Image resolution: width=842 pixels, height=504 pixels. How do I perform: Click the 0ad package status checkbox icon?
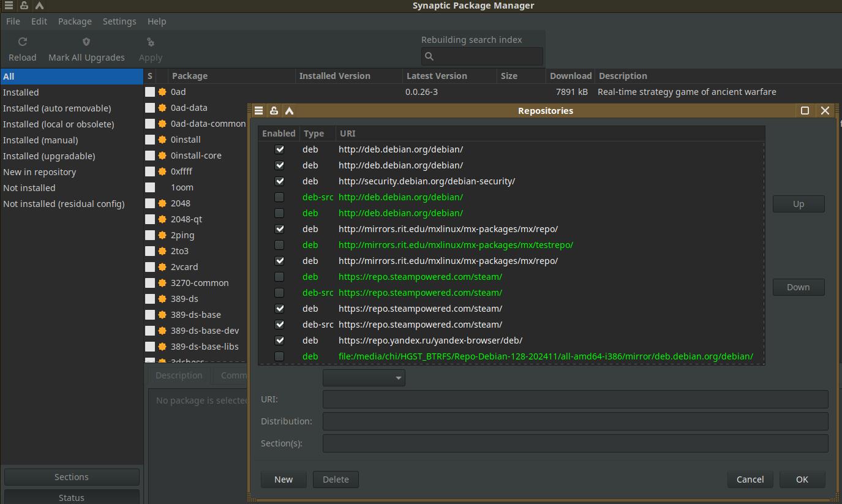tap(150, 92)
